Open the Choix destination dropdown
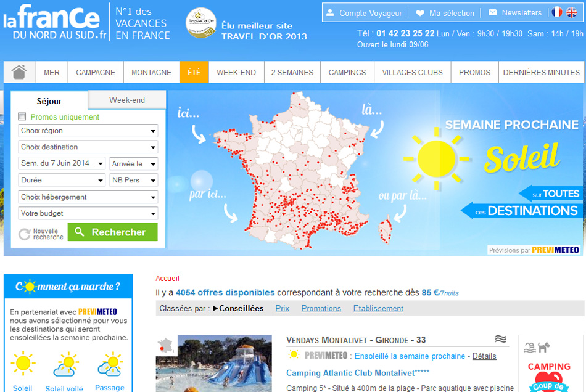The width and height of the screenshot is (586, 392). click(x=88, y=147)
